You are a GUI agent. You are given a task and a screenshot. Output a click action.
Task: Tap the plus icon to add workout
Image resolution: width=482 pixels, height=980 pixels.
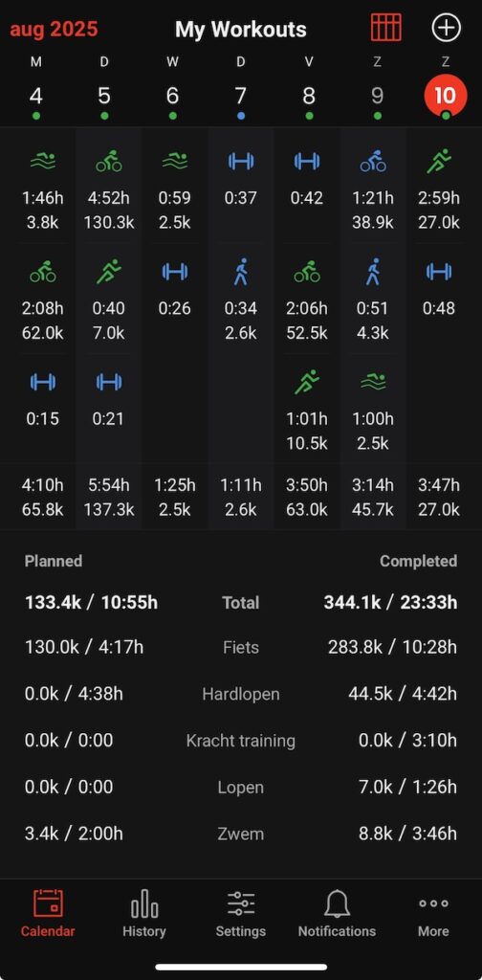click(x=446, y=28)
